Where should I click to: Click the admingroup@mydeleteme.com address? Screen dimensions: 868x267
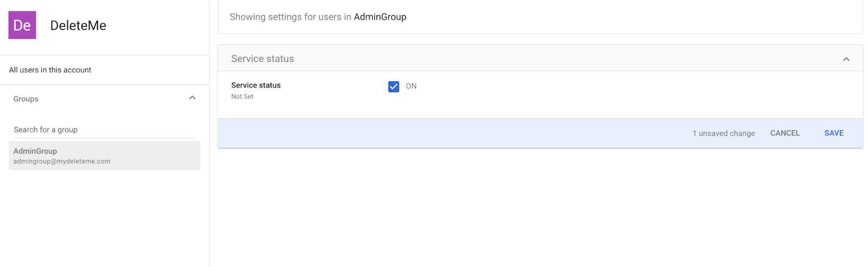(x=62, y=162)
